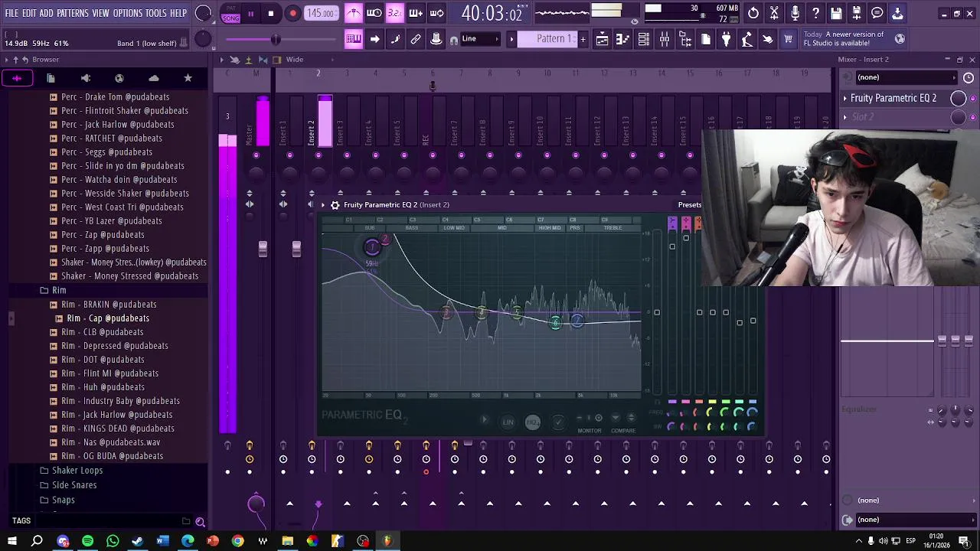Screen dimensions: 980x551
Task: Toggle the EQ LIN linear phase button
Action: point(508,422)
